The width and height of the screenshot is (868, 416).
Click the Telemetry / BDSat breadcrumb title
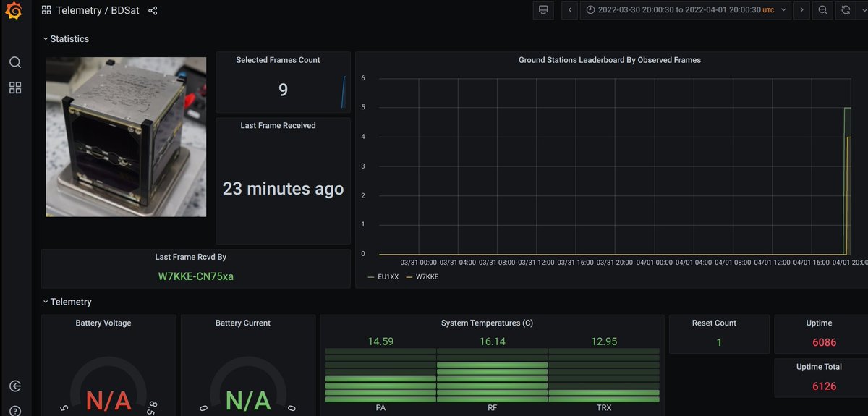98,11
